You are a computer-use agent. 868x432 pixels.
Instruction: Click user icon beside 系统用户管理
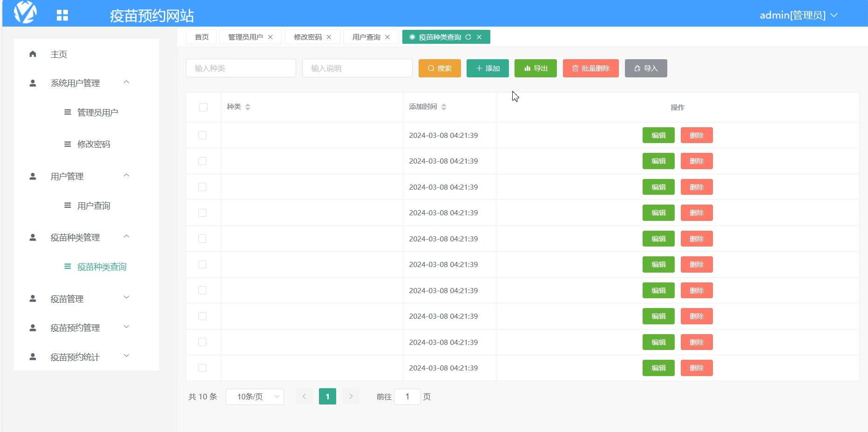[33, 83]
